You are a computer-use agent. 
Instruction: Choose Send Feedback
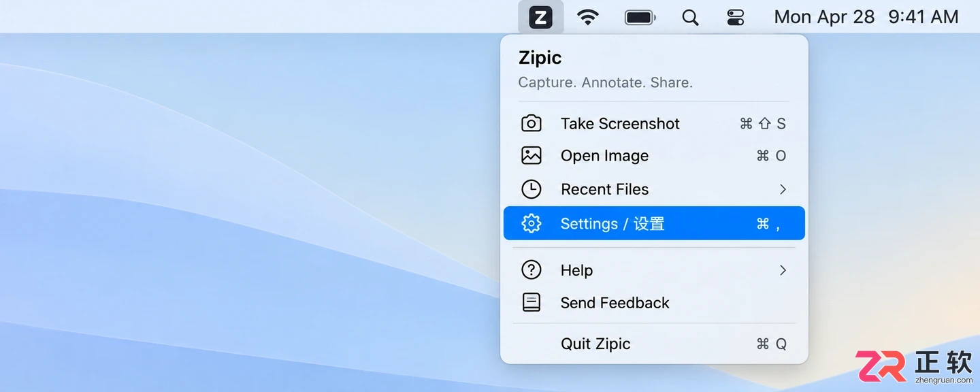pyautogui.click(x=654, y=303)
